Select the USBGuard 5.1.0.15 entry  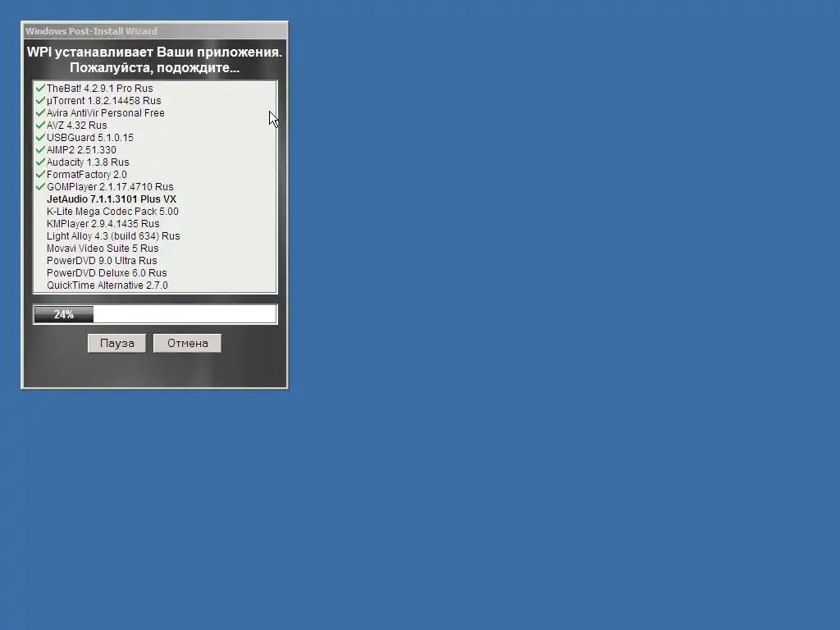point(90,138)
